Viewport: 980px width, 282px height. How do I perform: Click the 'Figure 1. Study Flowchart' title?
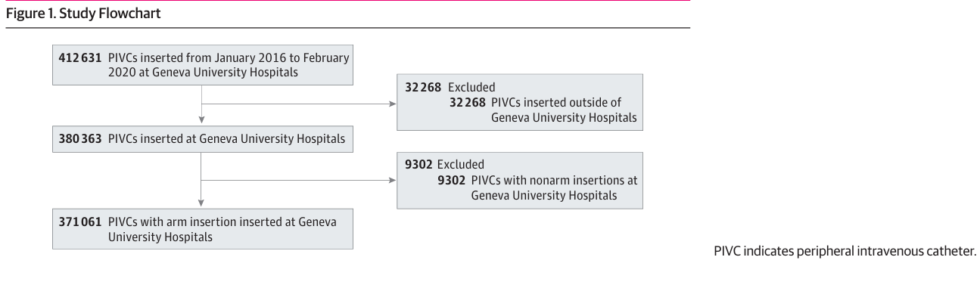(82, 14)
